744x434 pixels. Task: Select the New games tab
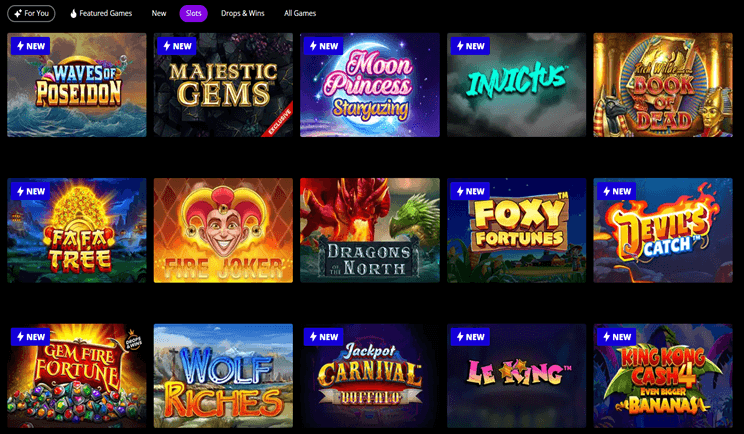tap(159, 13)
